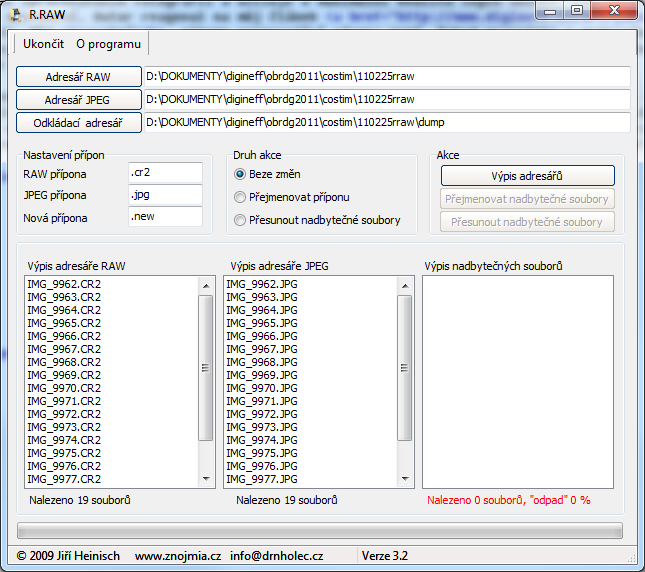
Task: Click the RAW directory path field
Action: pyautogui.click(x=386, y=77)
